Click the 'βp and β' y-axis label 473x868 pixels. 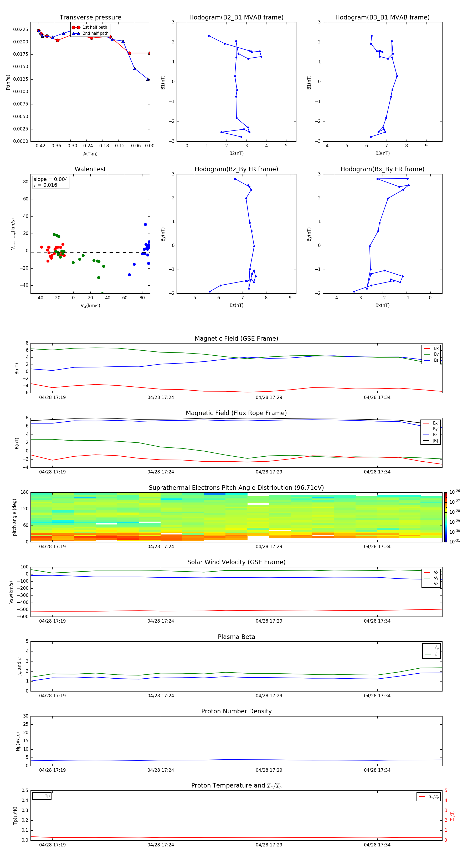(20, 667)
